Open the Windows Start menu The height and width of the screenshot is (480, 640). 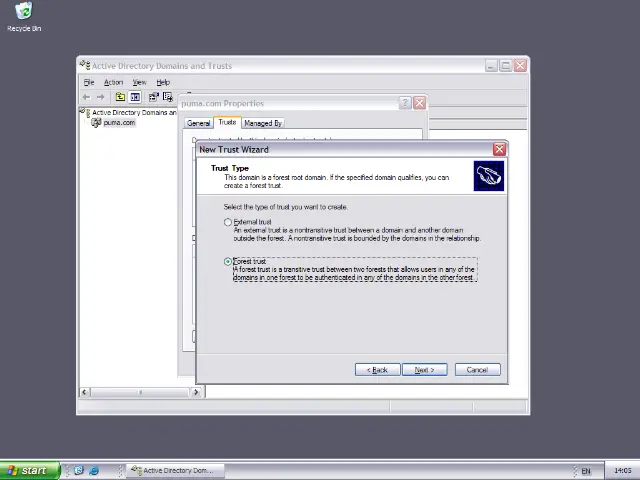point(29,471)
